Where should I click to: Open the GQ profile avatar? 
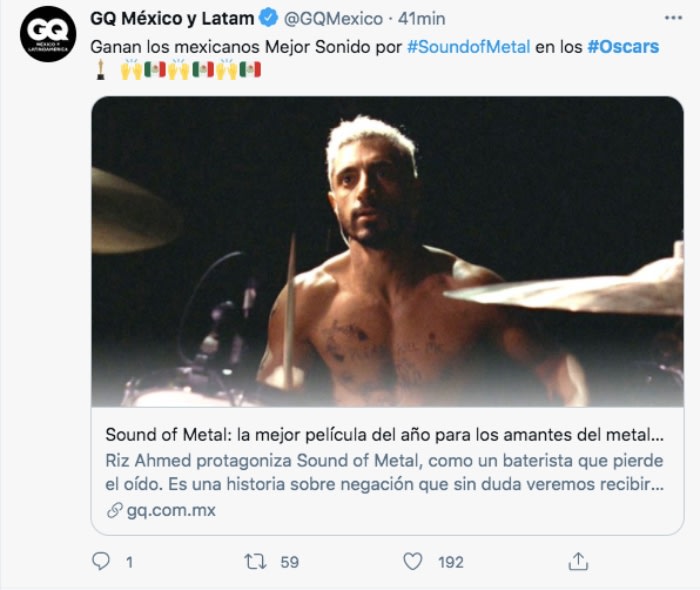(x=48, y=34)
